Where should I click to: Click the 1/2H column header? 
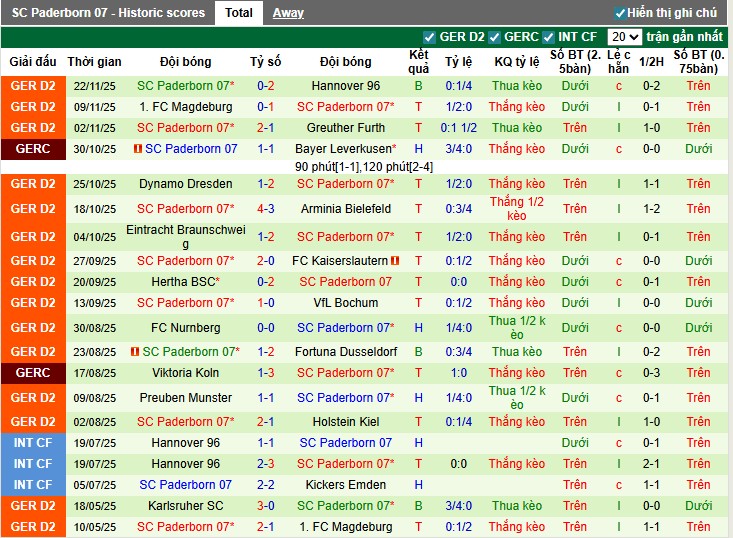651,62
